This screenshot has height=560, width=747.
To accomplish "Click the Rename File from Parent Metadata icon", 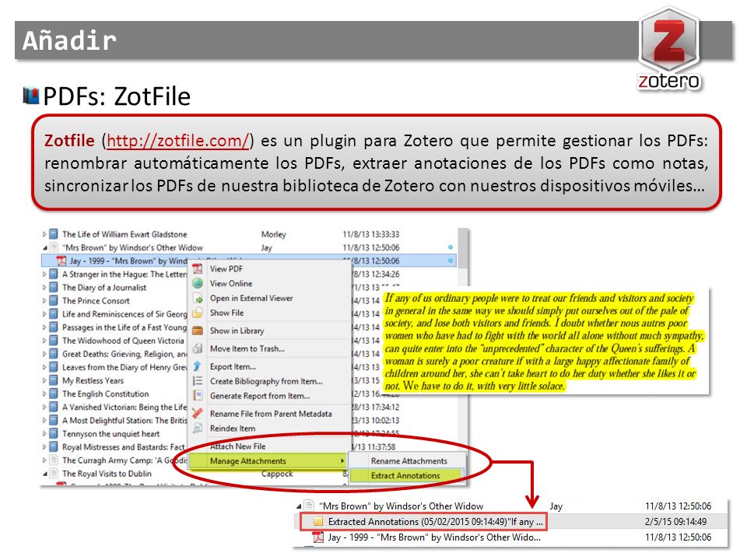I will click(197, 414).
